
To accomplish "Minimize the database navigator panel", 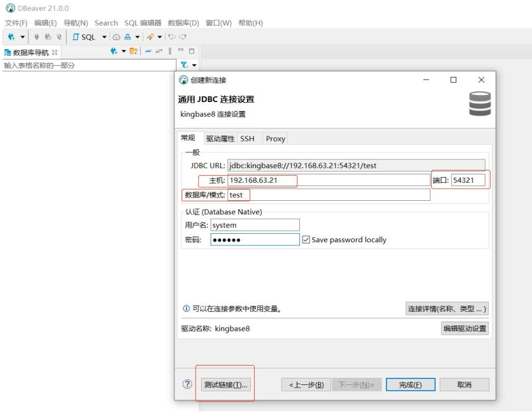I will [x=181, y=50].
